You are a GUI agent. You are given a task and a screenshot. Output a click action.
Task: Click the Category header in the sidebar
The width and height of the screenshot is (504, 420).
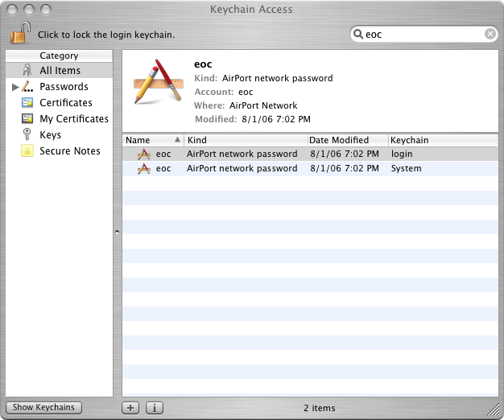click(59, 56)
